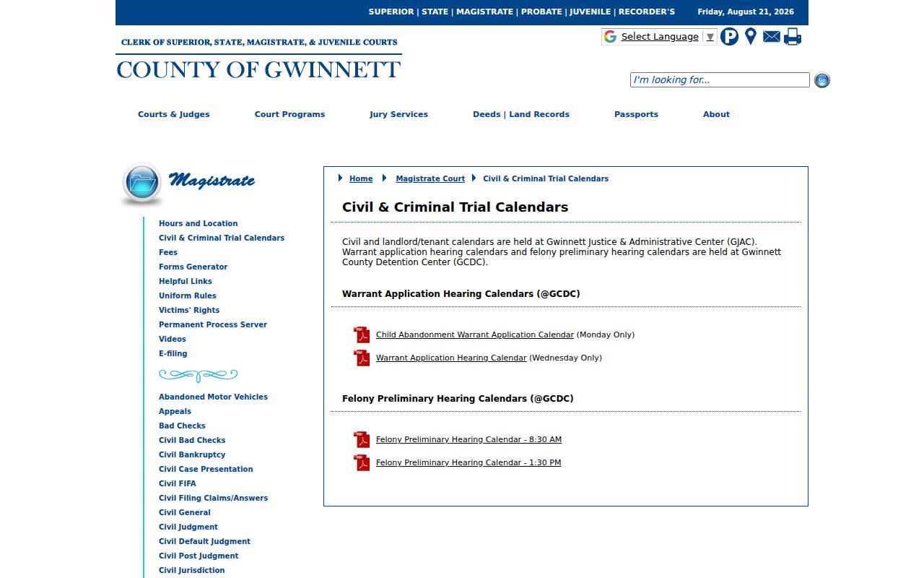Open the Courts & Judges menu

coord(174,114)
